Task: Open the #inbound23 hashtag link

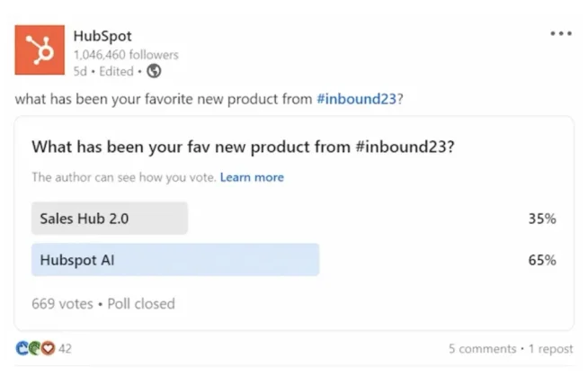Action: [356, 99]
